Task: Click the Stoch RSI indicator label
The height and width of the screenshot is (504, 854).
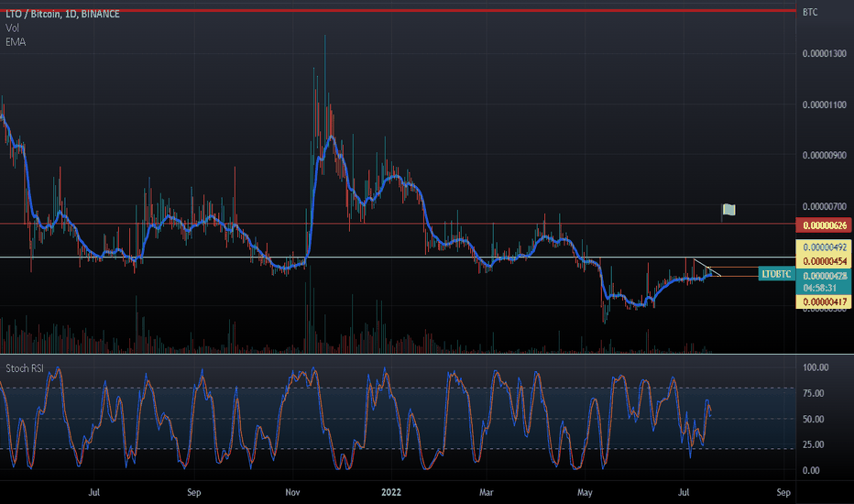Action: click(x=25, y=368)
